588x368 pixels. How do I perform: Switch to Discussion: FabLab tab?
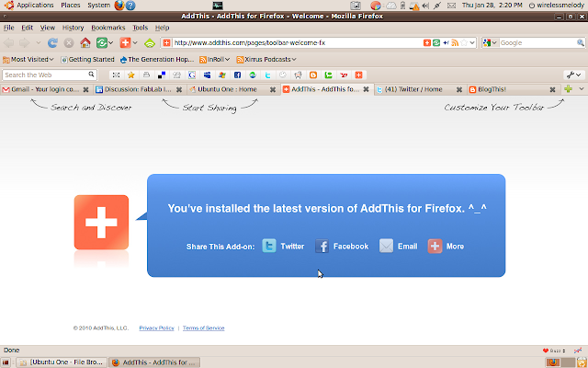pyautogui.click(x=138, y=89)
